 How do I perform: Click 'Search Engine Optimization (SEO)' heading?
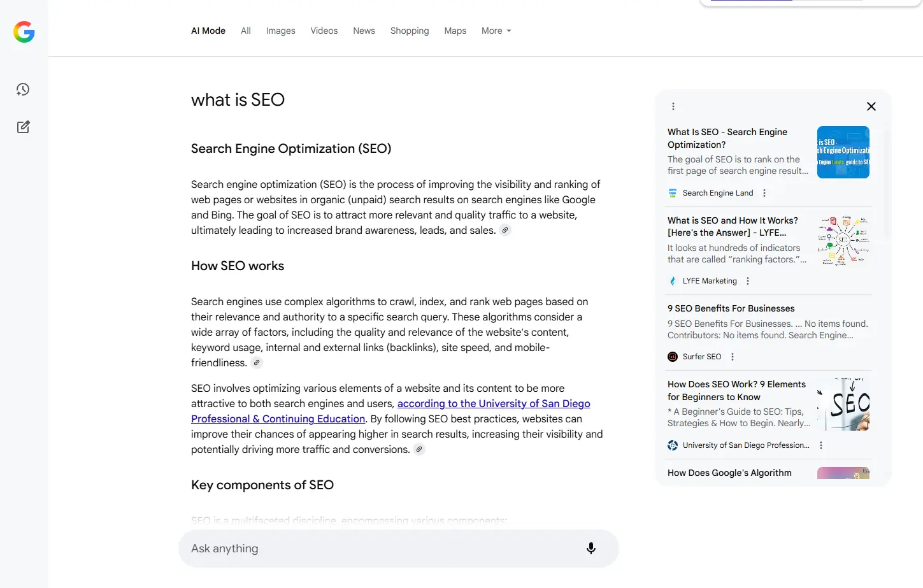291,148
